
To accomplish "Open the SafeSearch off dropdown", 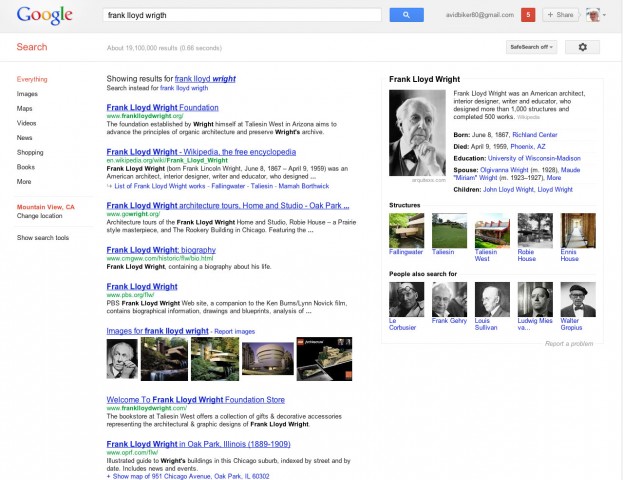I will 531,47.
